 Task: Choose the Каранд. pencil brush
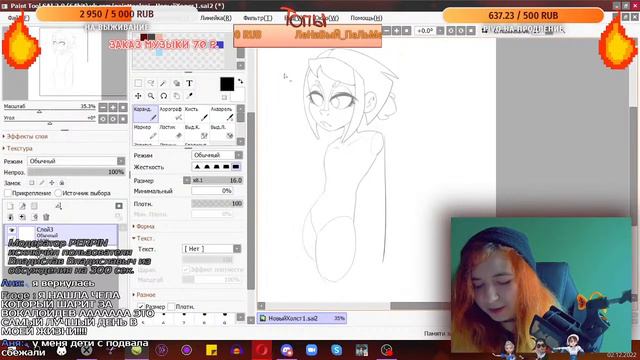(x=145, y=113)
